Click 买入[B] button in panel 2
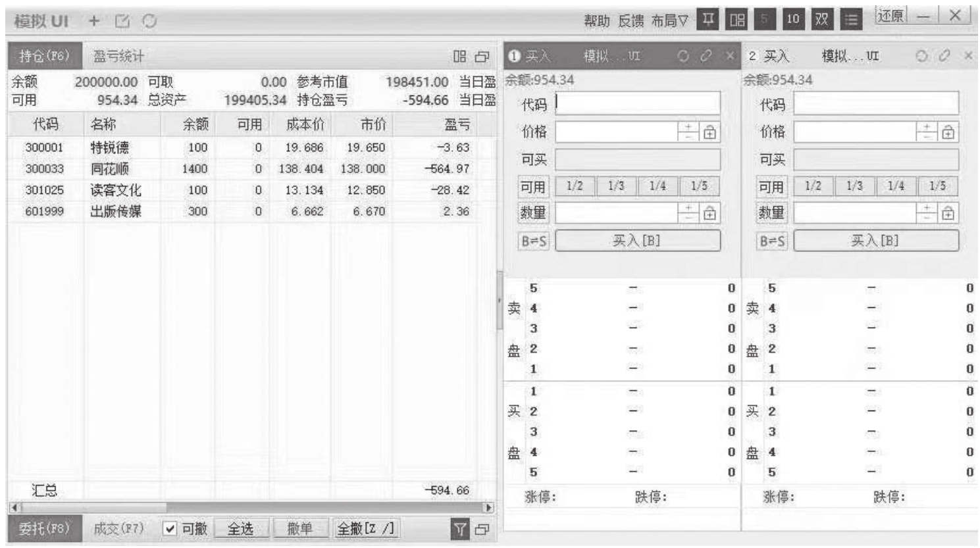980x548 pixels. [876, 241]
